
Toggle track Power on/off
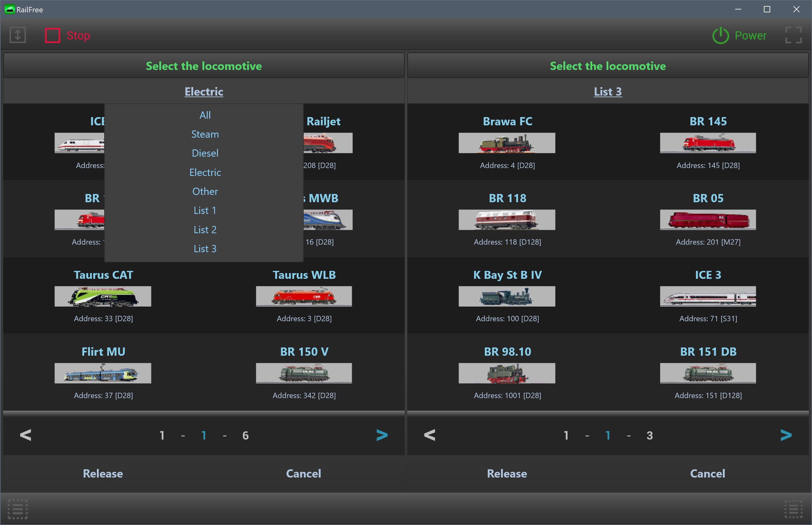739,35
